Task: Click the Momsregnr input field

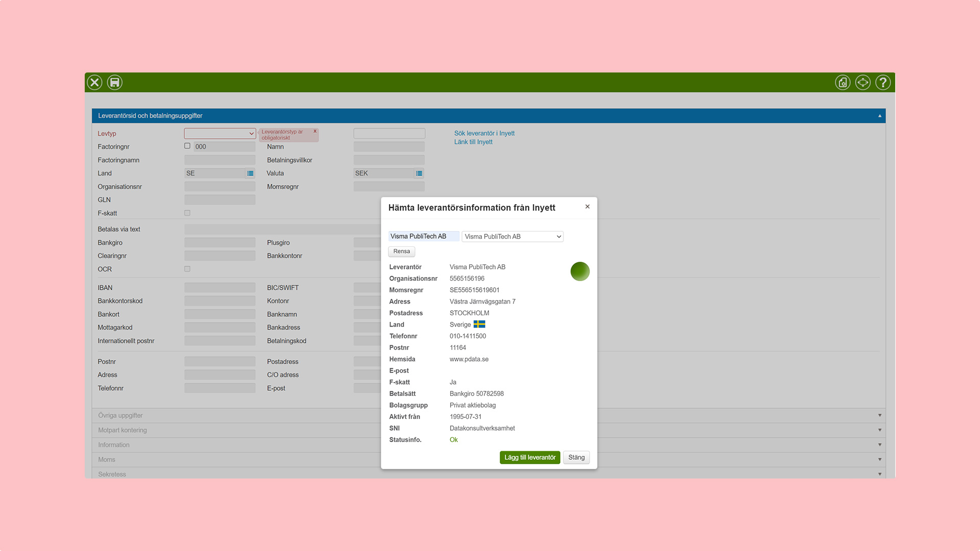Action: [x=389, y=187]
